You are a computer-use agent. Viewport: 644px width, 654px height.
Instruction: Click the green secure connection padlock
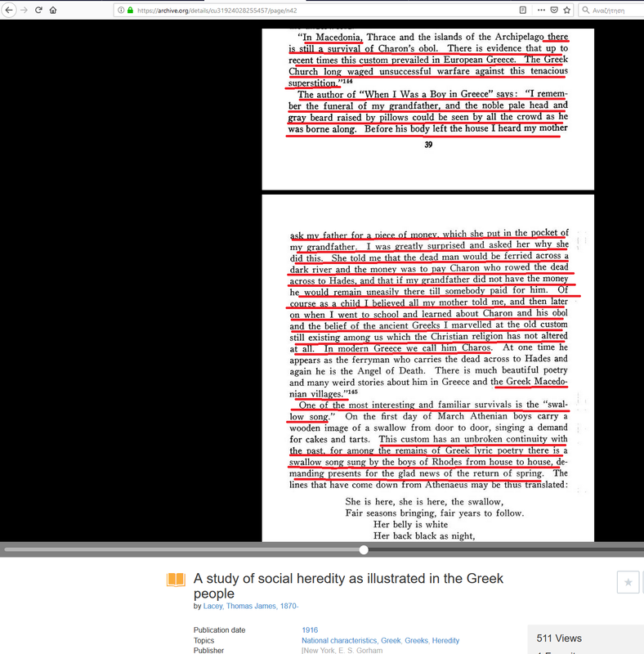click(x=130, y=10)
